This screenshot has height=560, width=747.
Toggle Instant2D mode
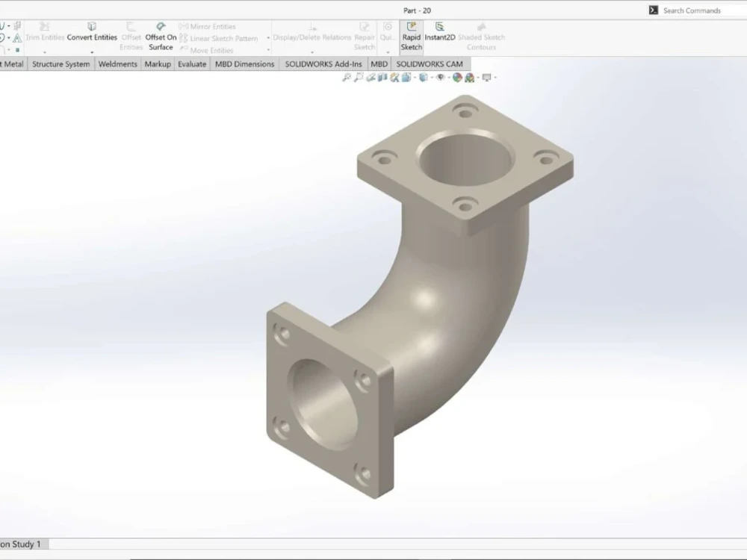[439, 31]
